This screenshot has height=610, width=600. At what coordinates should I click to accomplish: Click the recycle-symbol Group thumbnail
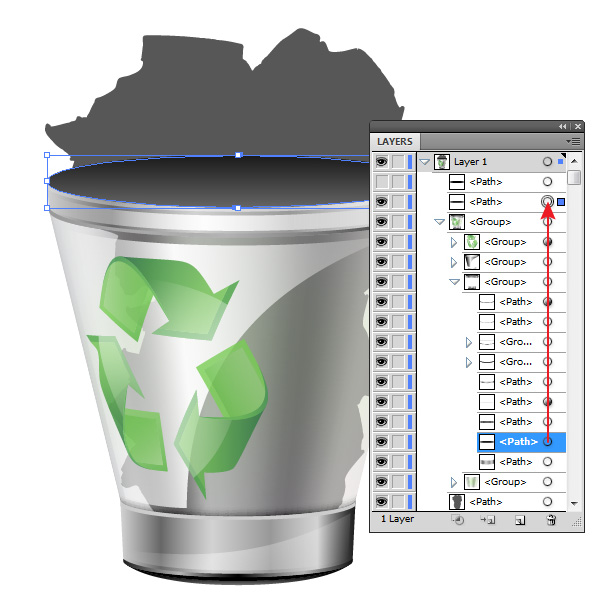coord(472,242)
